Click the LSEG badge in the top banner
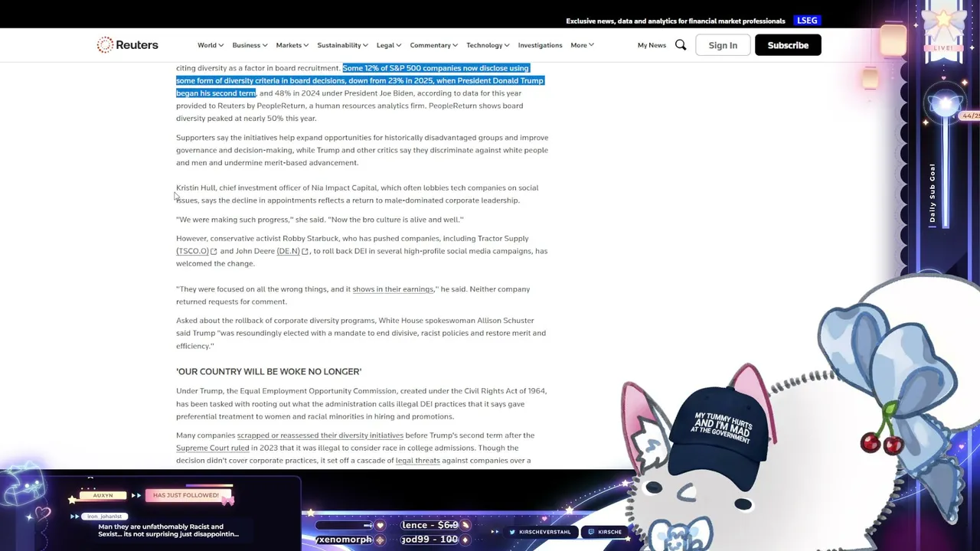980x551 pixels. (x=807, y=21)
